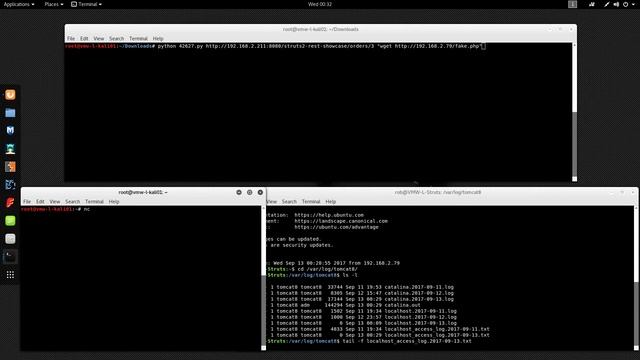
Task: Launch the red F Faraday dock icon
Action: tap(10, 202)
